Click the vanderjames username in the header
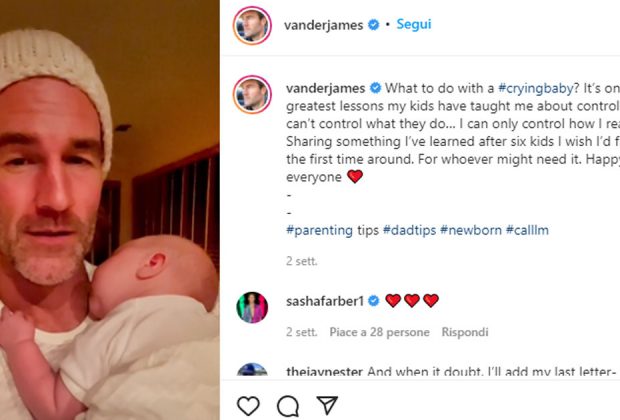Viewport: 620px width, 420px height. (323, 25)
